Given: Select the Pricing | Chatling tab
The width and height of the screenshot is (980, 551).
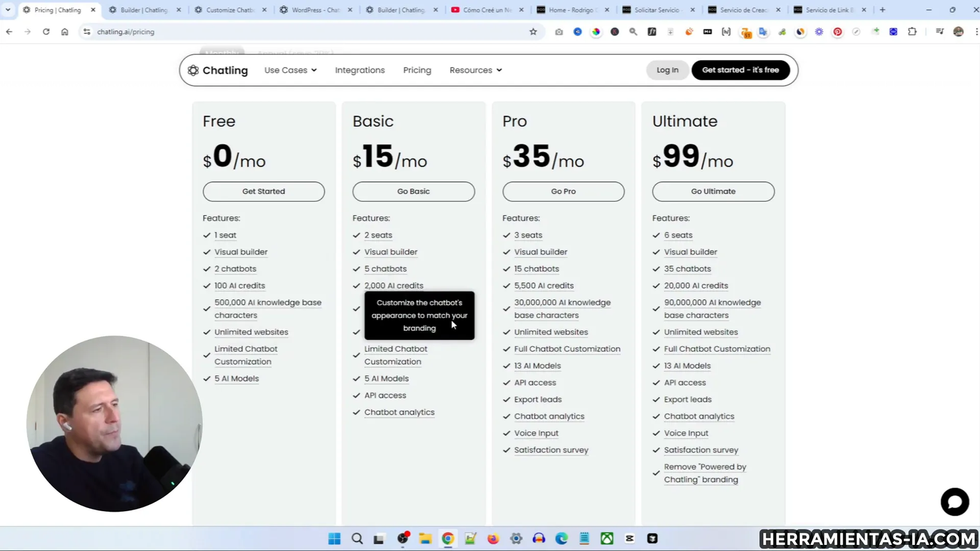Looking at the screenshot, I should coord(59,10).
